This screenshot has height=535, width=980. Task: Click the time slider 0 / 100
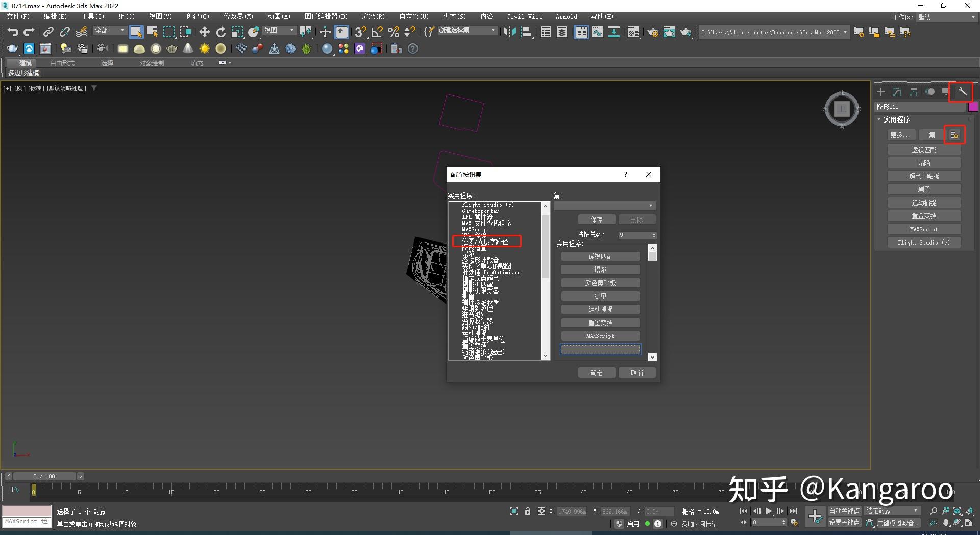click(44, 476)
